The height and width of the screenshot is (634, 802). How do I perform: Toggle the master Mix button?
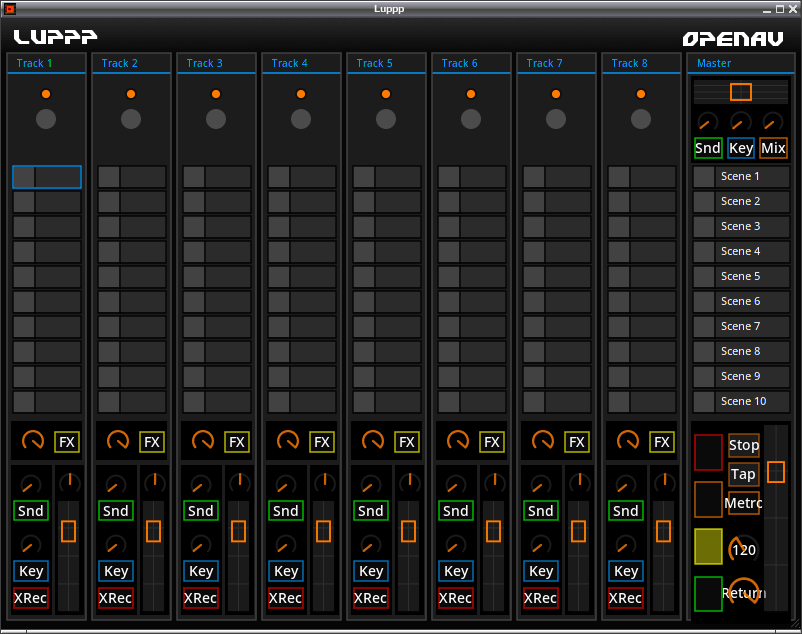coord(773,148)
